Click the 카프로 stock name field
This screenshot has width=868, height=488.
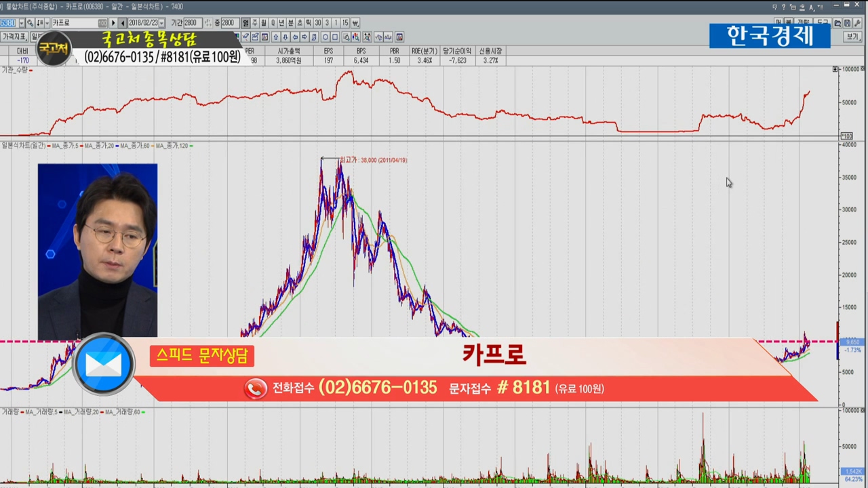click(75, 23)
